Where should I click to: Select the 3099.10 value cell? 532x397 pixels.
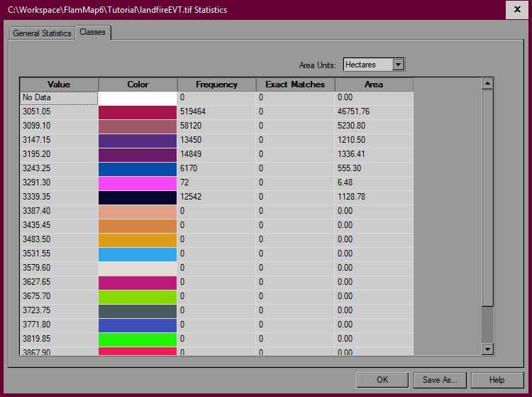[x=59, y=126]
